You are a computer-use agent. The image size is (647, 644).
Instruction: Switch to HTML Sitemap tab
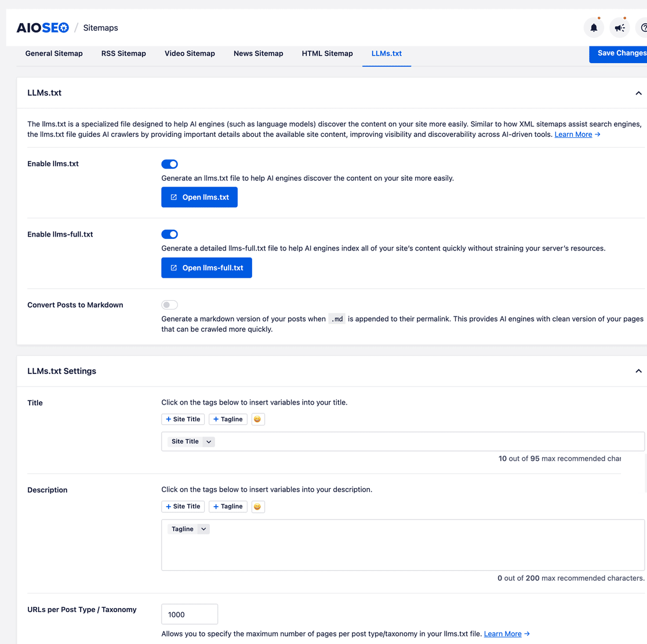click(x=327, y=54)
